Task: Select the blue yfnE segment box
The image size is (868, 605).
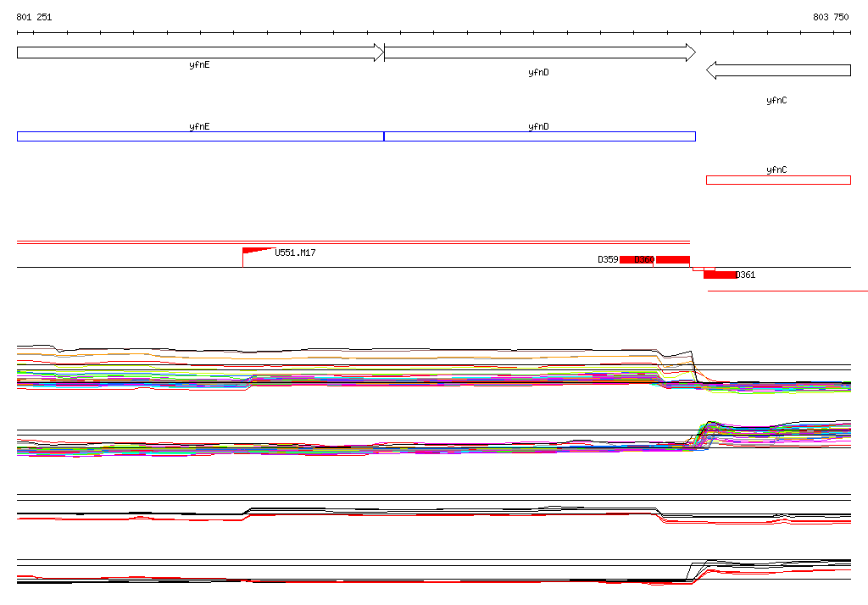Action: pyautogui.click(x=200, y=136)
